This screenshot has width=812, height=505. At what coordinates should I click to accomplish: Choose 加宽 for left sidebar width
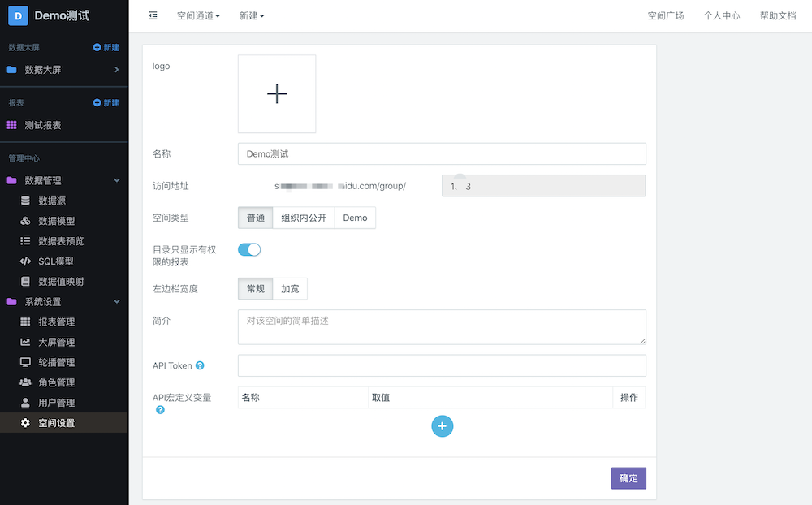(x=290, y=289)
